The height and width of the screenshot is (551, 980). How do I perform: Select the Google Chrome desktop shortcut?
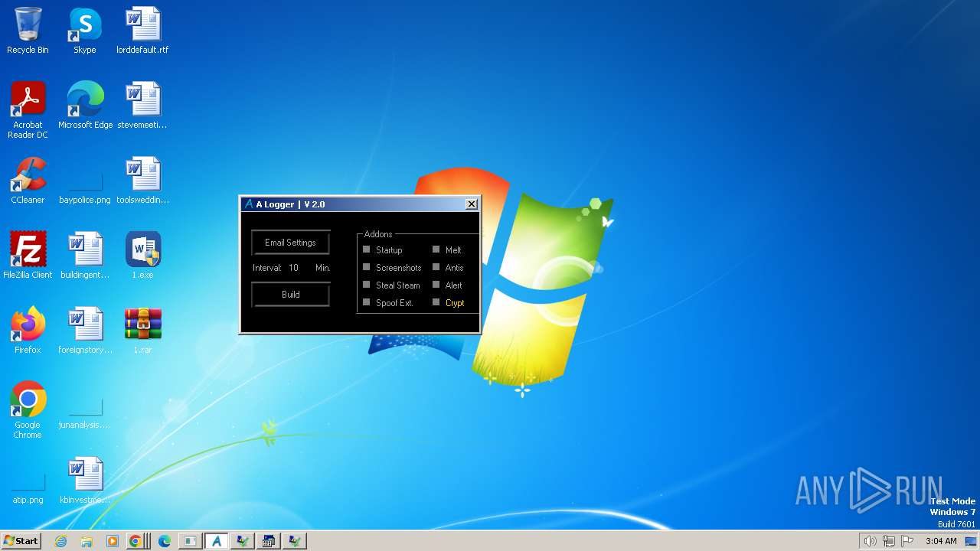coord(28,411)
